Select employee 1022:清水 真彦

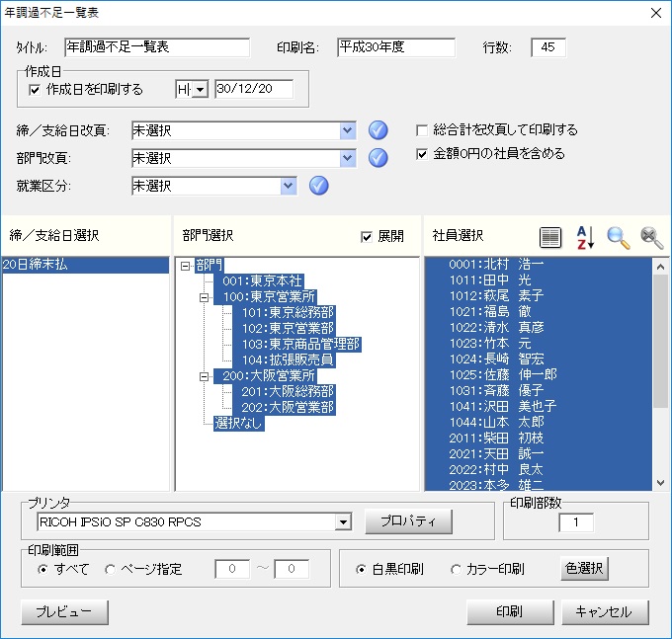(539, 328)
